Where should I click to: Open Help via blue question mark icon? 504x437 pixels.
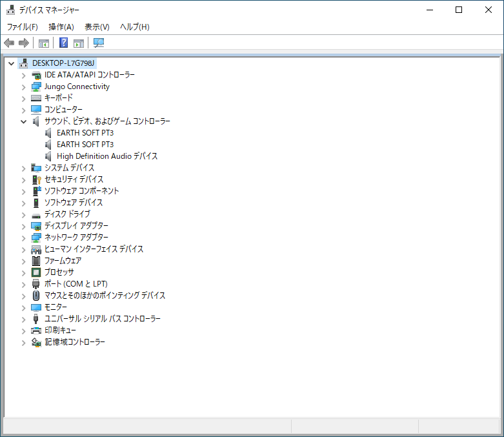[x=64, y=43]
